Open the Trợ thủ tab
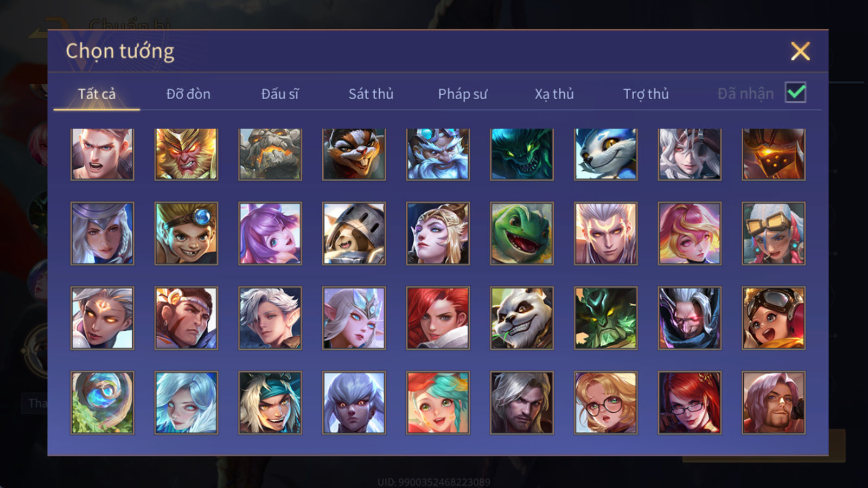 coord(646,94)
